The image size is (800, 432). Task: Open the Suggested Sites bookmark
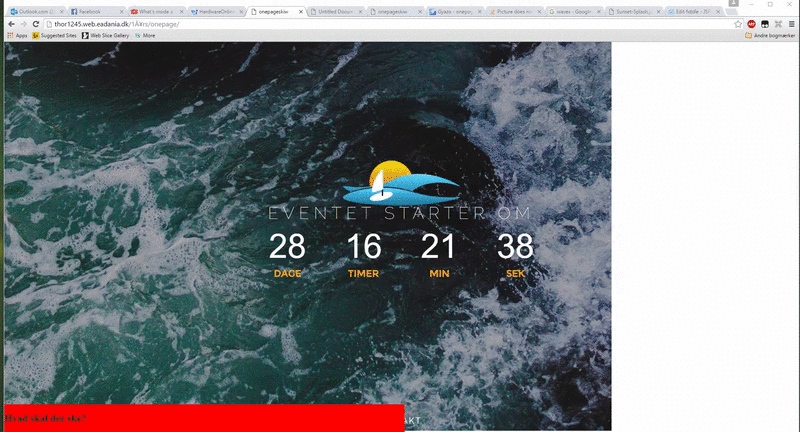click(x=54, y=36)
